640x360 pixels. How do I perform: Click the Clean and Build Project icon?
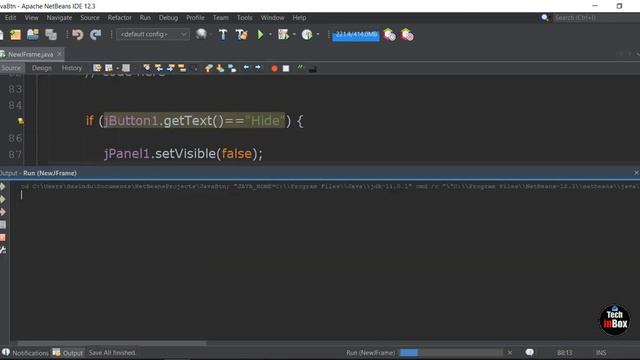click(242, 35)
